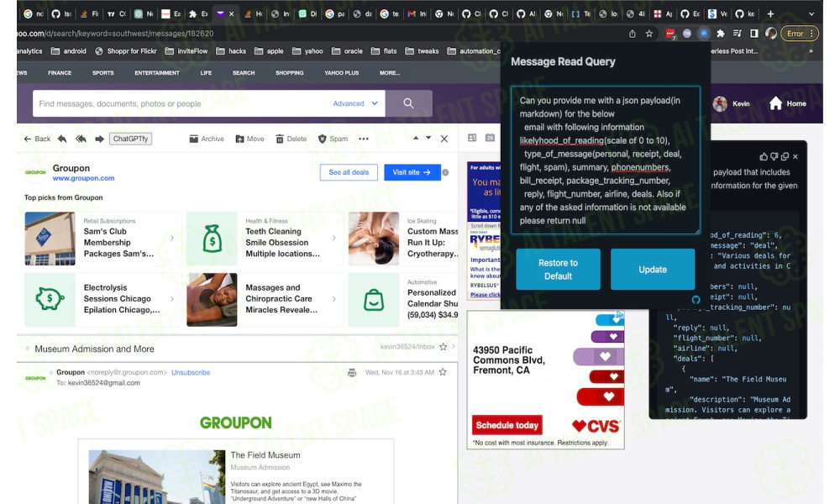The height and width of the screenshot is (504, 840).
Task: Open the three-dot More actions menu
Action: (x=364, y=139)
